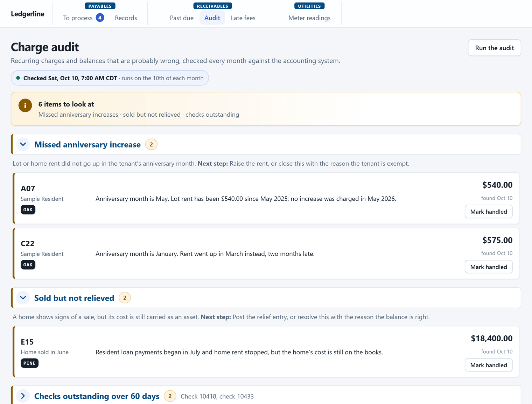
Task: Click the PAYABLES group label
Action: point(100,6)
